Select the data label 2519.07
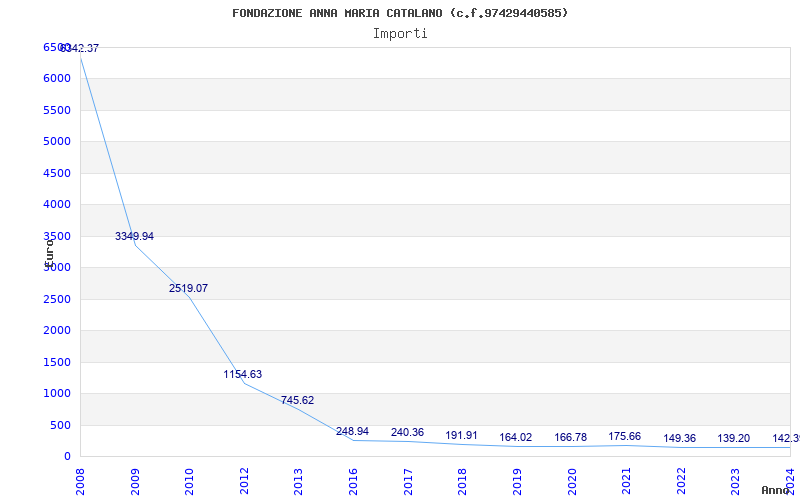 pyautogui.click(x=188, y=288)
